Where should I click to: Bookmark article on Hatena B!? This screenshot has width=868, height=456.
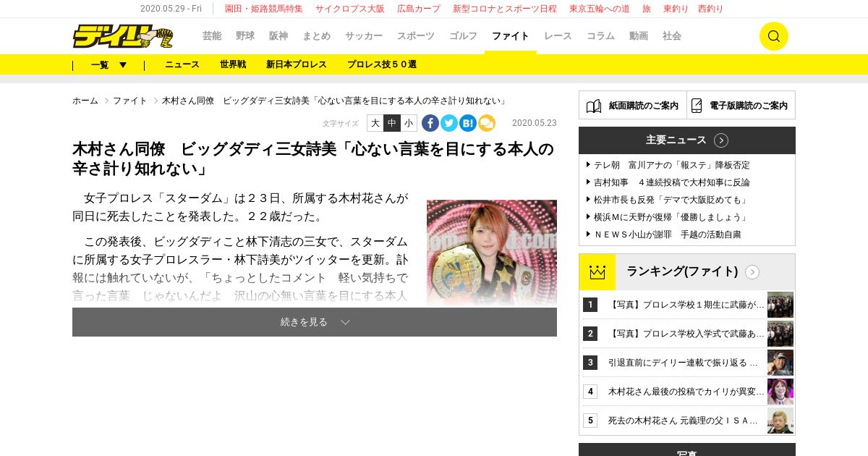tap(468, 123)
